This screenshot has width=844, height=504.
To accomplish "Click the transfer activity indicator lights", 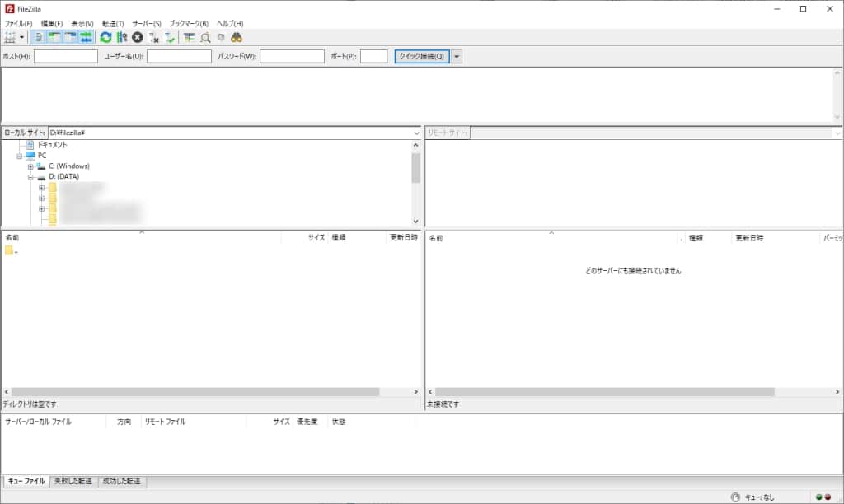I will tap(823, 497).
